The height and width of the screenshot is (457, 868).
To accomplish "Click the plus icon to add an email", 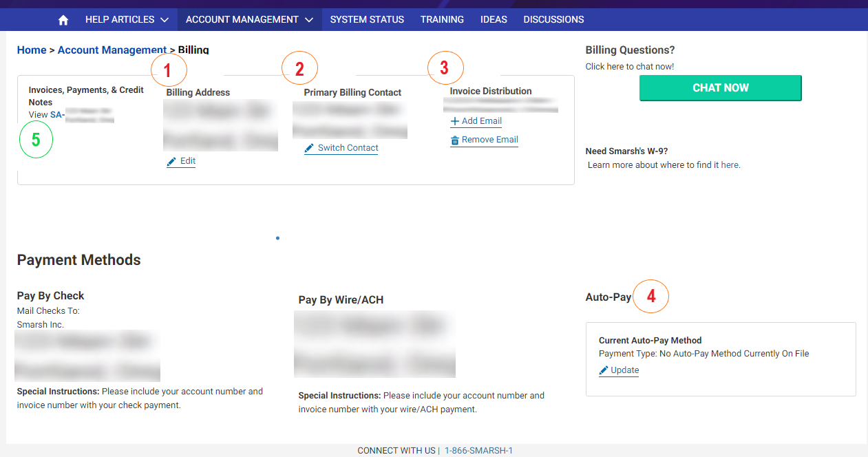I will click(454, 120).
